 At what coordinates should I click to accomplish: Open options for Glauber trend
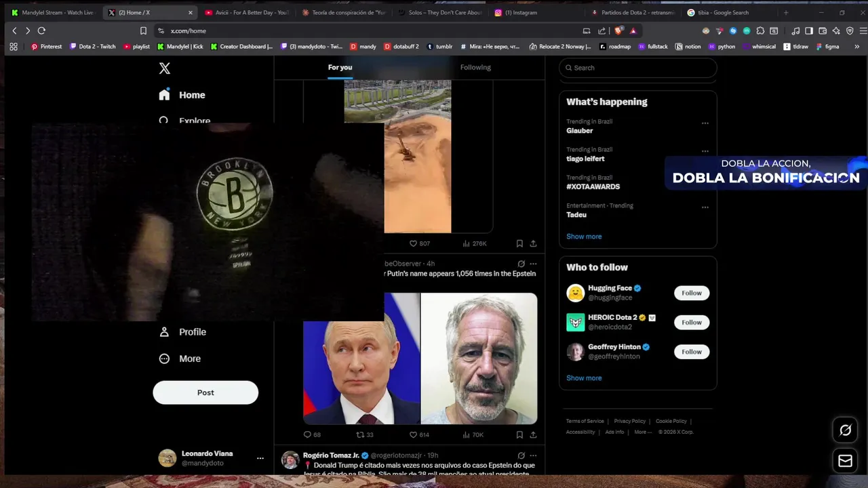click(x=705, y=123)
